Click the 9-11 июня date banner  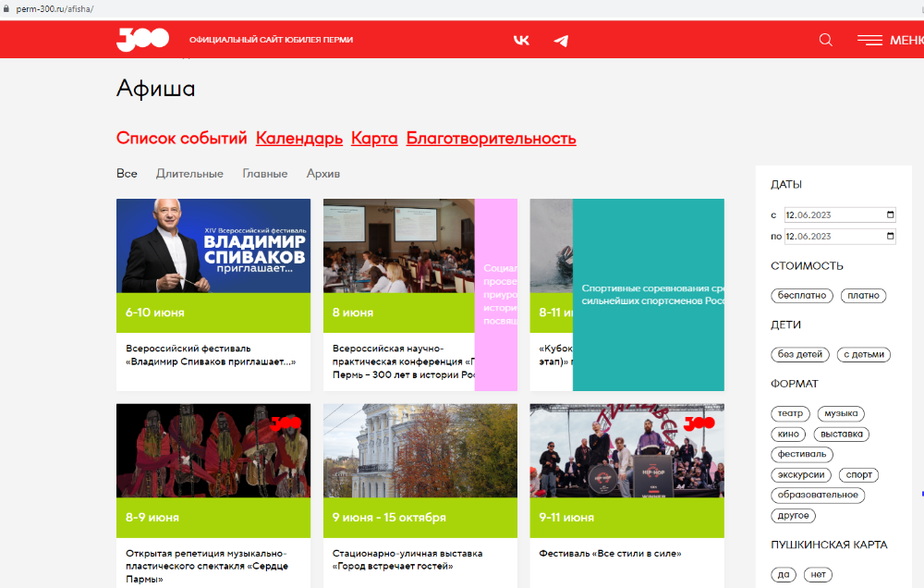pos(627,518)
